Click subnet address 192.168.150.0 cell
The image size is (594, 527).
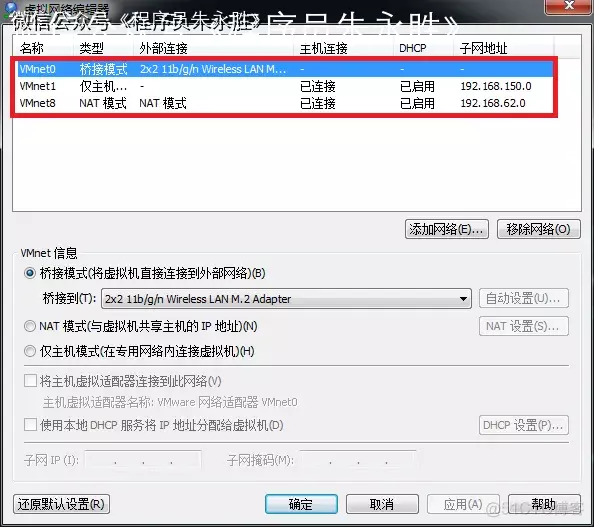pos(496,86)
